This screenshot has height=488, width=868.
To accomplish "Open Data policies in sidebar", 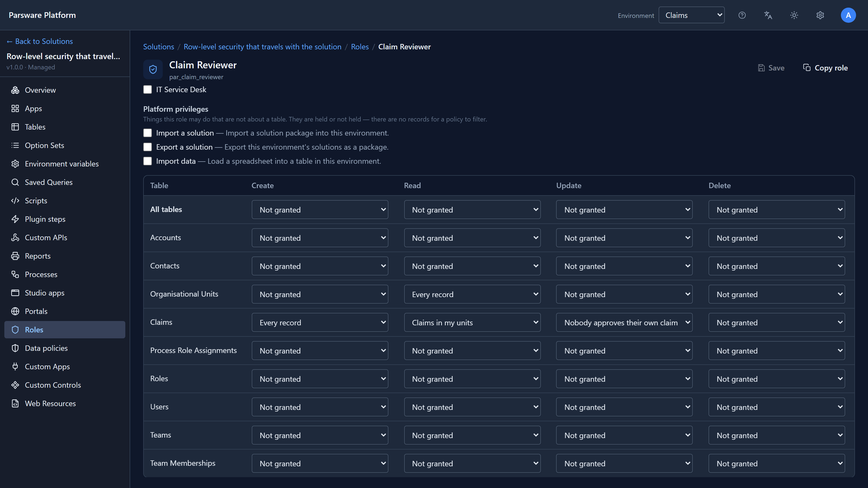I will click(x=65, y=348).
